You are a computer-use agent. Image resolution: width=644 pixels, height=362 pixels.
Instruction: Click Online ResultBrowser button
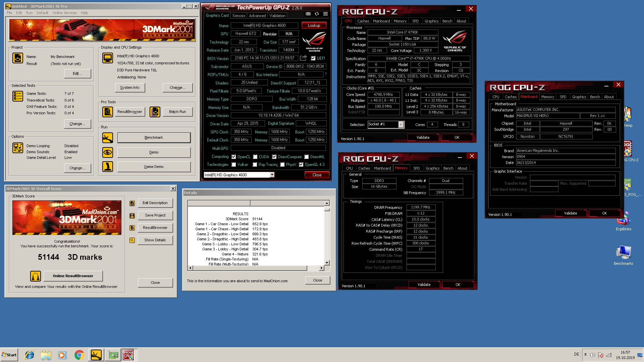[x=73, y=276]
